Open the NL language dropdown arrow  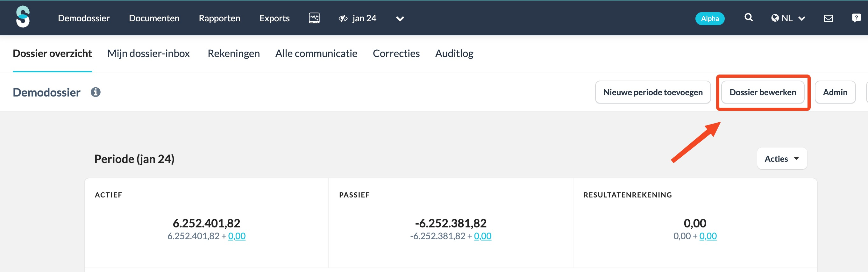[x=802, y=19]
